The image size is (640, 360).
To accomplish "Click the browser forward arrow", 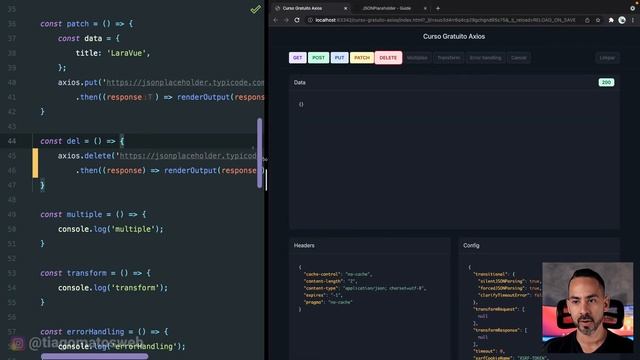I will [286, 20].
